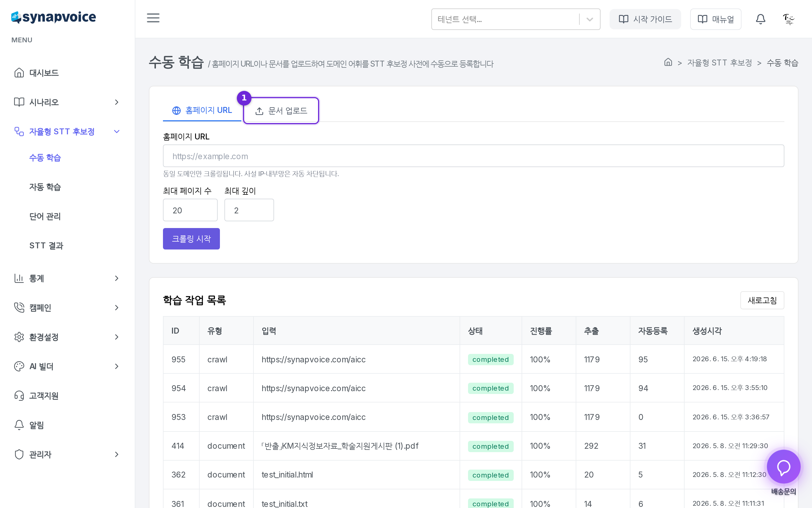The height and width of the screenshot is (508, 812).
Task: Open the 매뉴얼 button
Action: point(715,19)
